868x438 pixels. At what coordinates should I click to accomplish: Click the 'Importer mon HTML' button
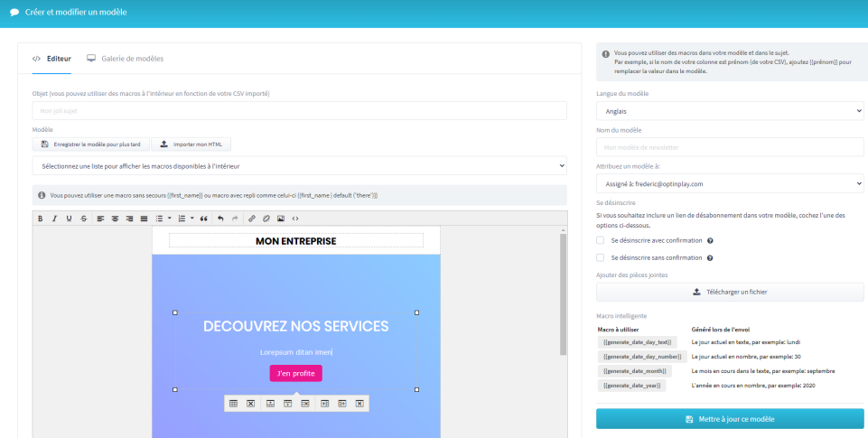pyautogui.click(x=191, y=144)
